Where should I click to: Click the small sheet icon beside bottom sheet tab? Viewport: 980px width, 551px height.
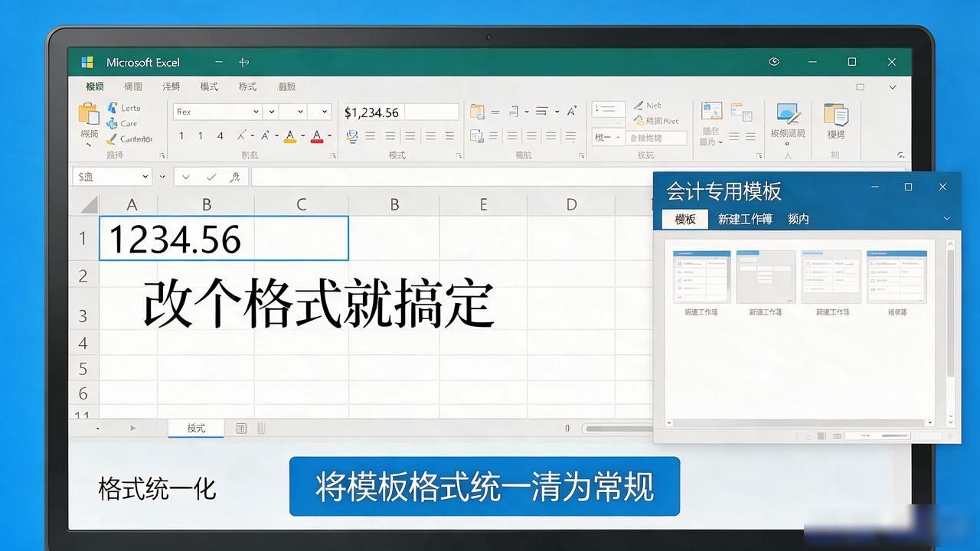click(241, 429)
